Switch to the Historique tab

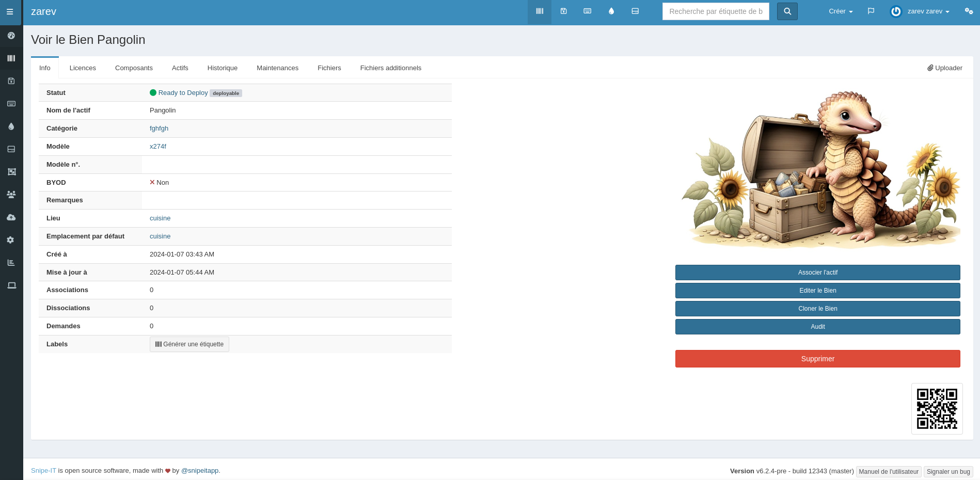click(x=222, y=68)
